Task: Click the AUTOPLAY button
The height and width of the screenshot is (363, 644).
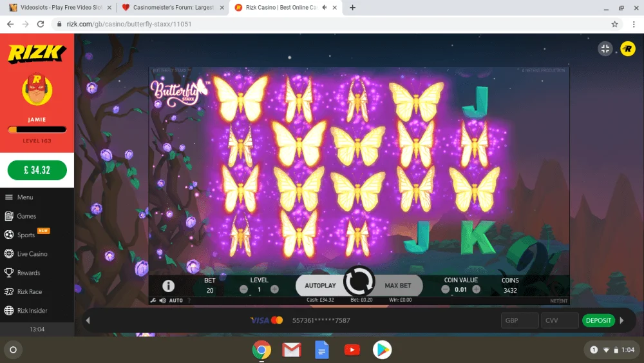Action: pyautogui.click(x=320, y=285)
